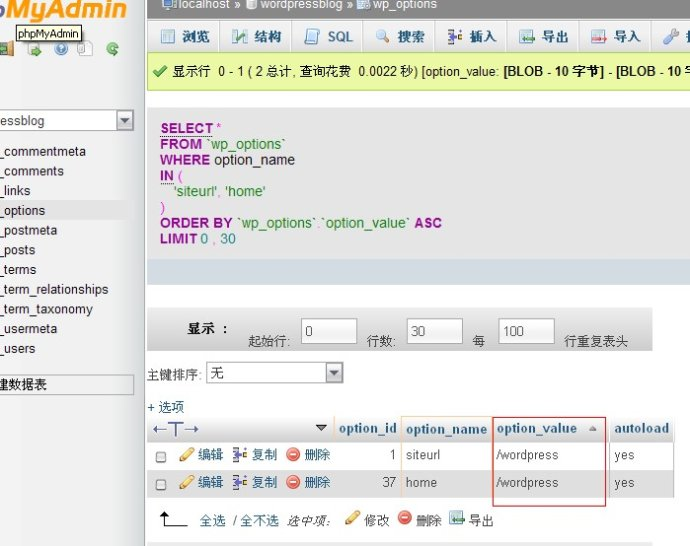
Task: Open the term_taxonomy table in sidebar
Action: point(47,309)
